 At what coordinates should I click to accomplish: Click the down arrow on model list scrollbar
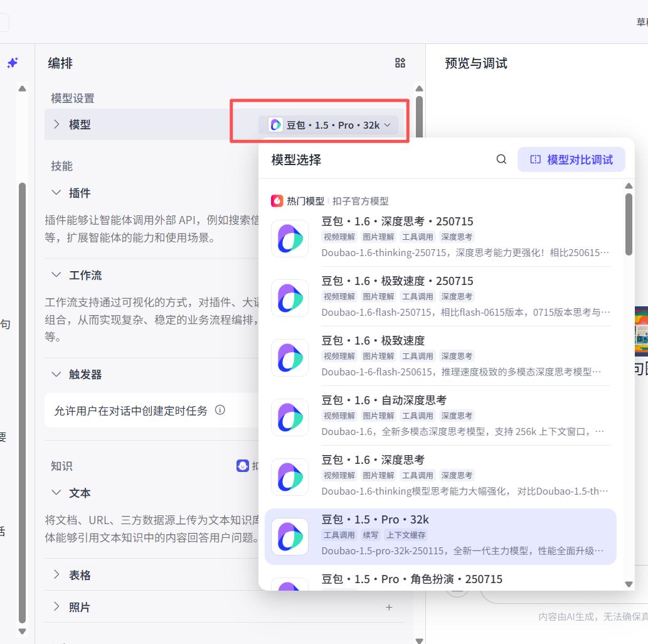tap(629, 584)
